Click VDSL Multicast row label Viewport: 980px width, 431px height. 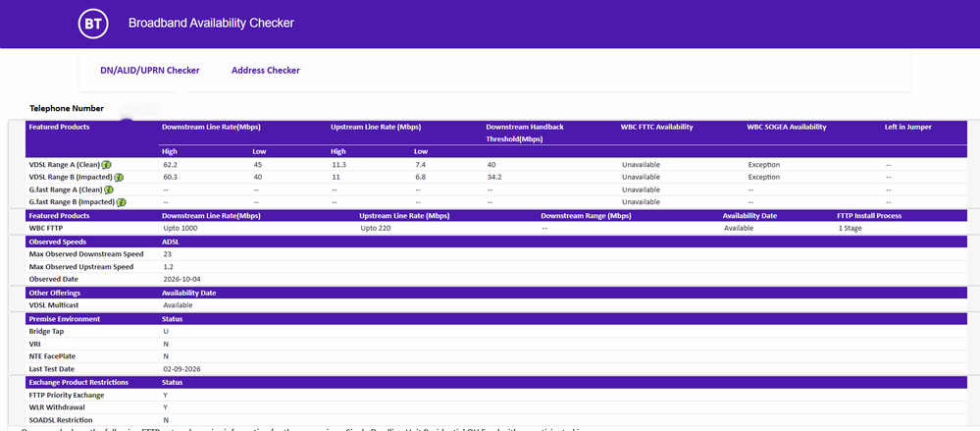55,305
